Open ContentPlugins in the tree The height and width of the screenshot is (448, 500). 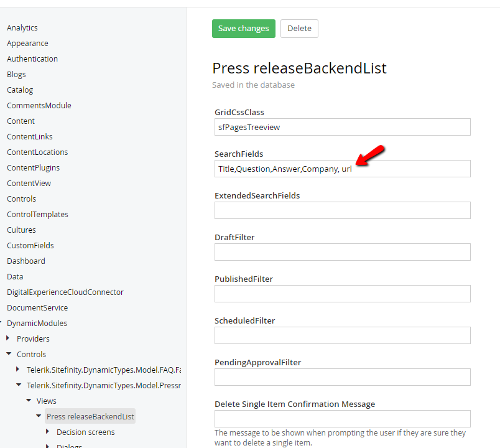point(33,168)
